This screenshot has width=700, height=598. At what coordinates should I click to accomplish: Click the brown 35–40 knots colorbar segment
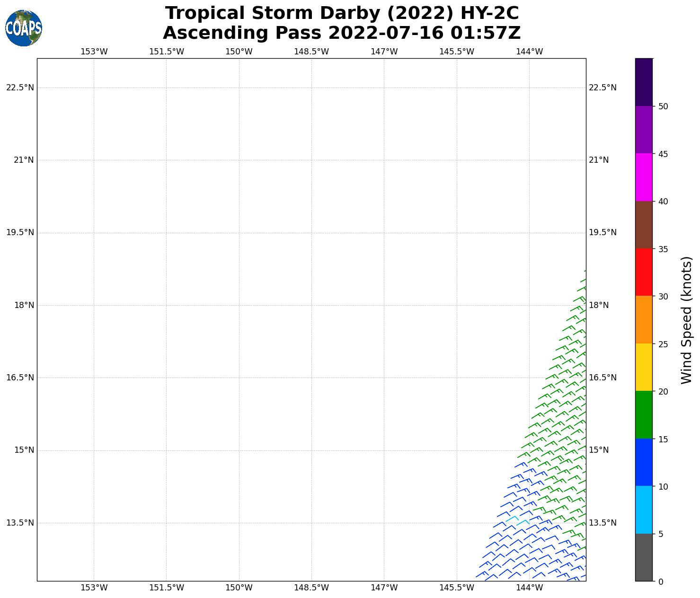[644, 225]
